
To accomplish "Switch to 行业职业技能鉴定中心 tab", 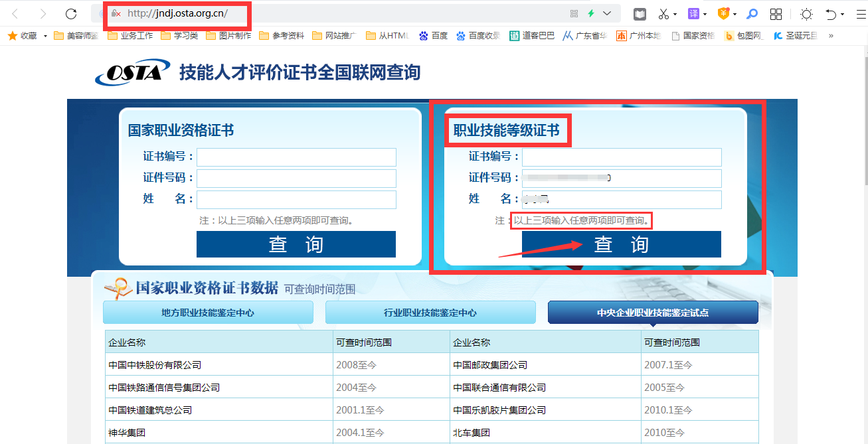I will click(x=430, y=313).
